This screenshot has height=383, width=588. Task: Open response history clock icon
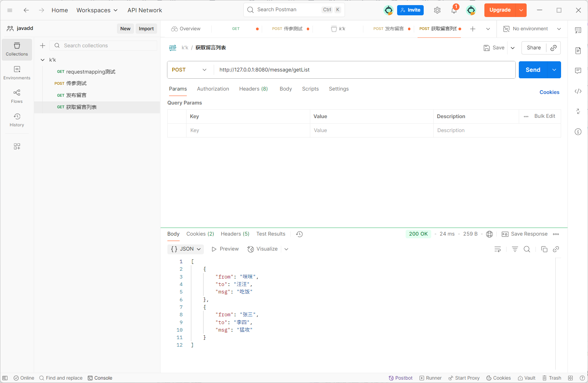299,234
